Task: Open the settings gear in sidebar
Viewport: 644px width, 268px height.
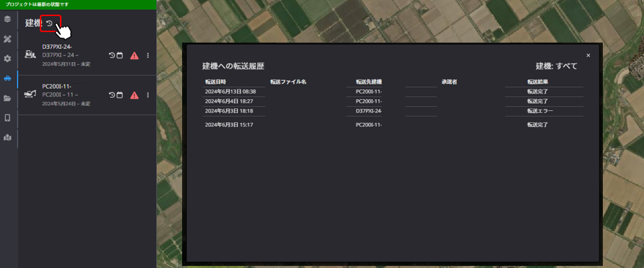Action: coord(8,59)
